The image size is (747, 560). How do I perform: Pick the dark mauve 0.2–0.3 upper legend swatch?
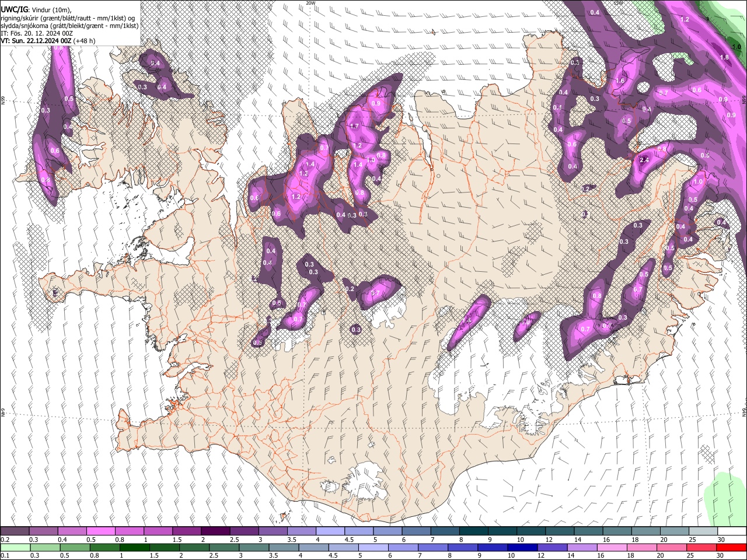tap(15, 531)
